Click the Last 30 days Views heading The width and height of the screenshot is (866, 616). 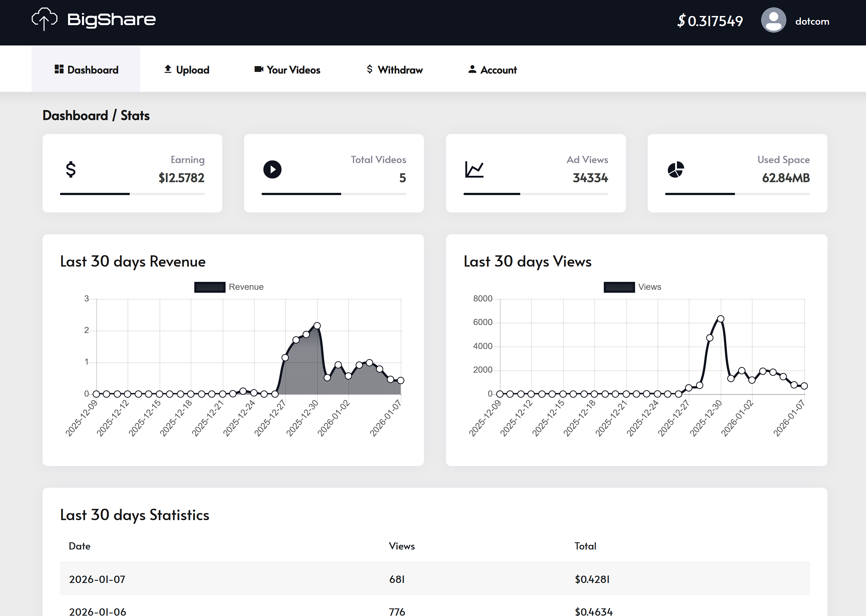528,262
